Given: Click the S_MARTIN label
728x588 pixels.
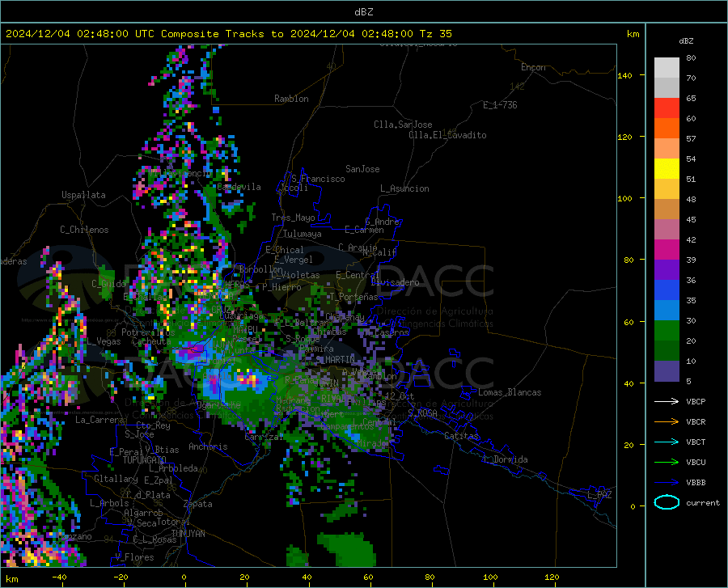Looking at the screenshot, I should [x=335, y=360].
